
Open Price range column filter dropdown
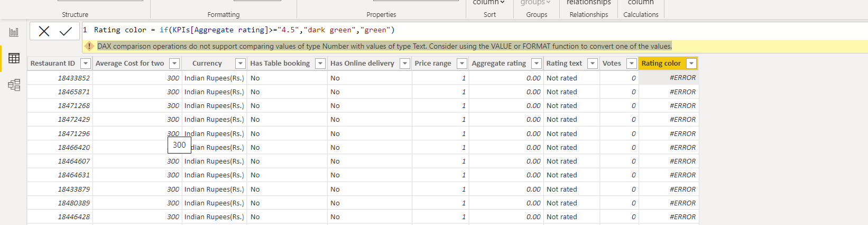tap(462, 64)
